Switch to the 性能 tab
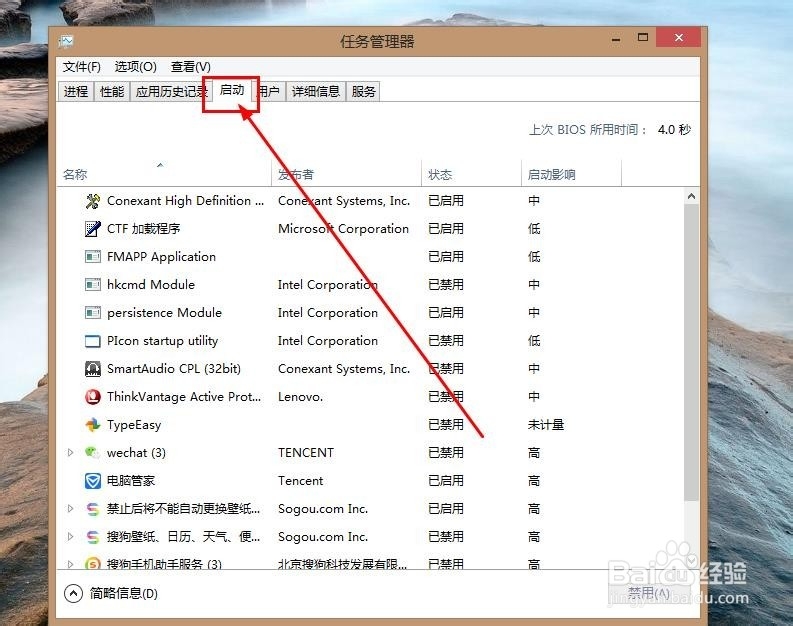The image size is (793, 626). [112, 92]
